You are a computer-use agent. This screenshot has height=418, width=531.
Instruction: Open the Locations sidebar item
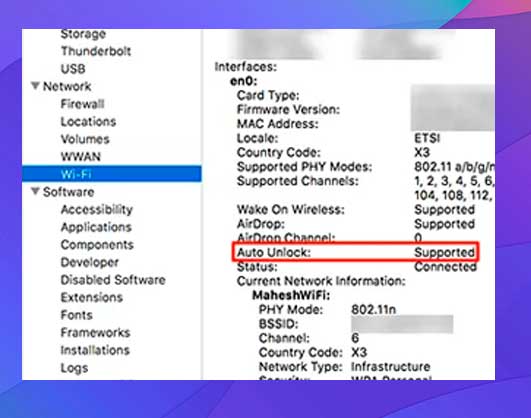tap(88, 122)
